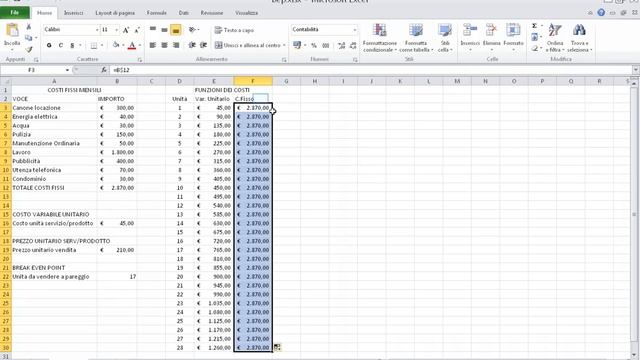Click the AutoSum sigma icon
This screenshot has width=640, height=360.
pyautogui.click(x=535, y=26)
